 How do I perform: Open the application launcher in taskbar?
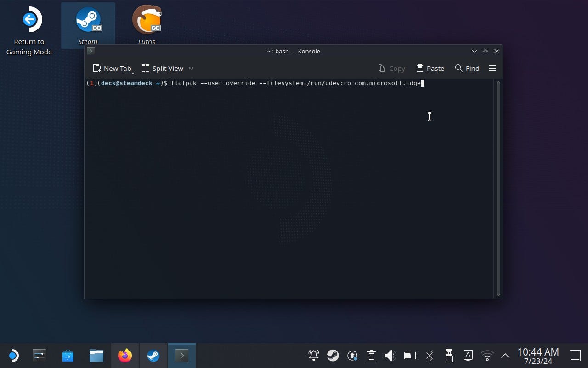coord(13,356)
